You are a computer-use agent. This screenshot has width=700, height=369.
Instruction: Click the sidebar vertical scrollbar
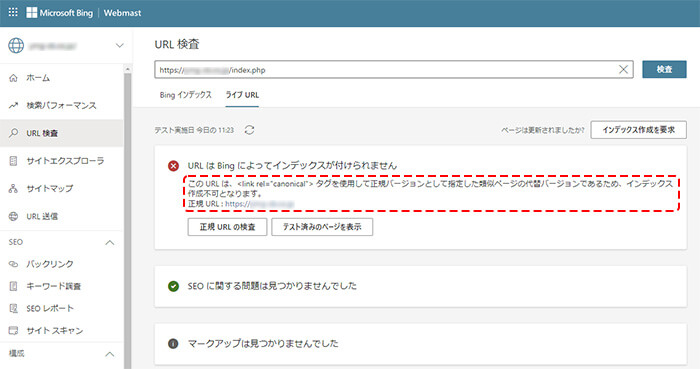pos(128,221)
